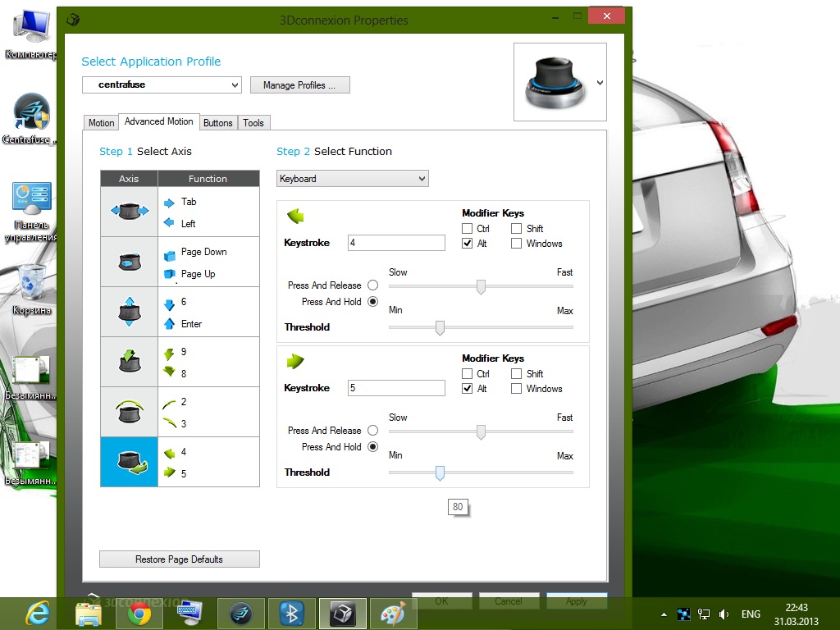
Task: Enable Ctrl modifier for keystroke 4
Action: (468, 229)
